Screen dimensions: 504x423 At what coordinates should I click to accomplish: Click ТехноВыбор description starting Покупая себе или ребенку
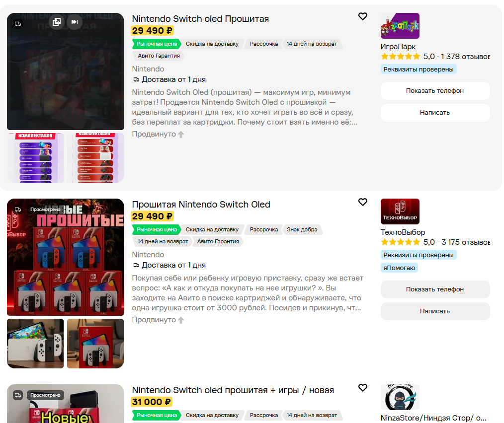pos(248,293)
